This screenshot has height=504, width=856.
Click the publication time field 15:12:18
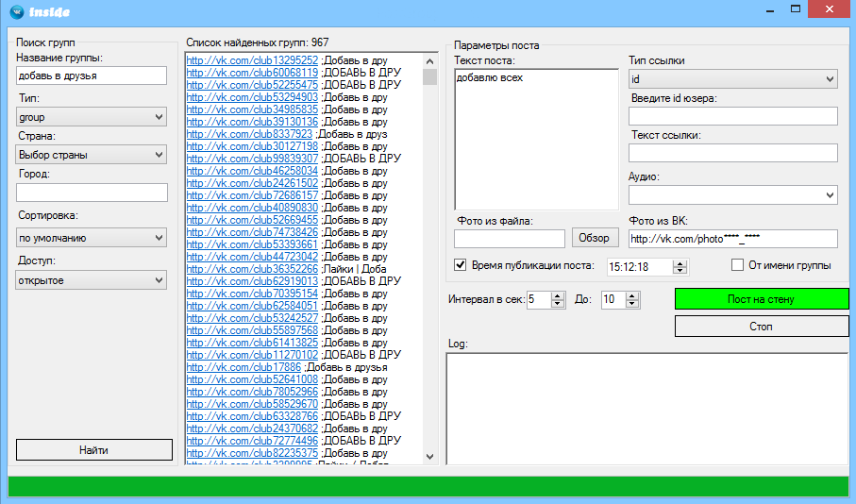[640, 267]
